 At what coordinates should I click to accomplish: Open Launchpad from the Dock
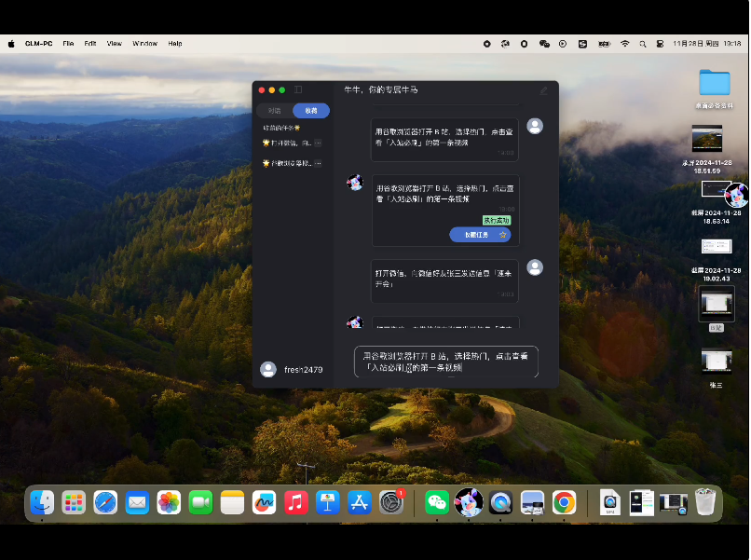pyautogui.click(x=74, y=502)
